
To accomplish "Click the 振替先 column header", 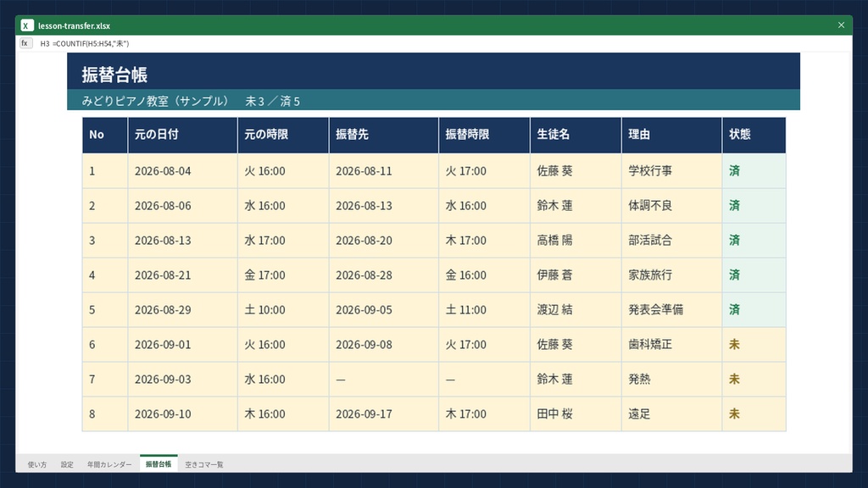I will 384,135.
